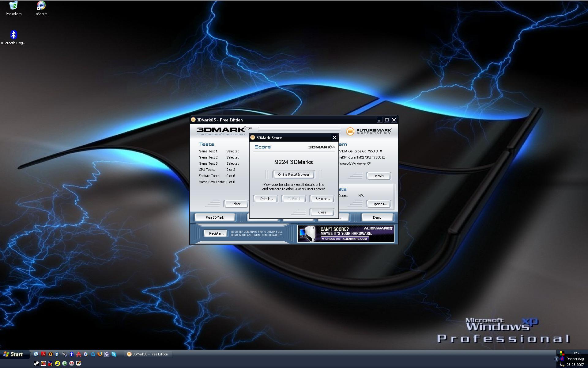Screen dimensions: 588x368
Task: Click the 'Game Test 1:' row label
Action: coord(209,151)
